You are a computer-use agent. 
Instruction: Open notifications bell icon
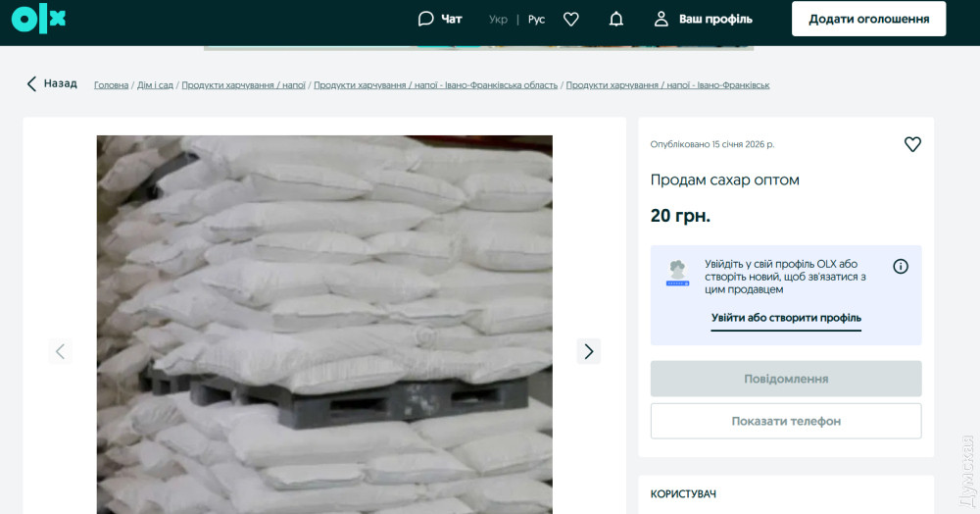[x=616, y=19]
